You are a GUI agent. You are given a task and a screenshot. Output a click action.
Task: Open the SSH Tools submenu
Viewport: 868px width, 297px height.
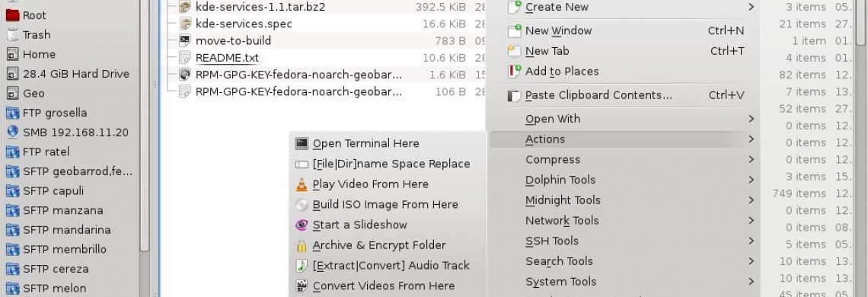(624, 241)
